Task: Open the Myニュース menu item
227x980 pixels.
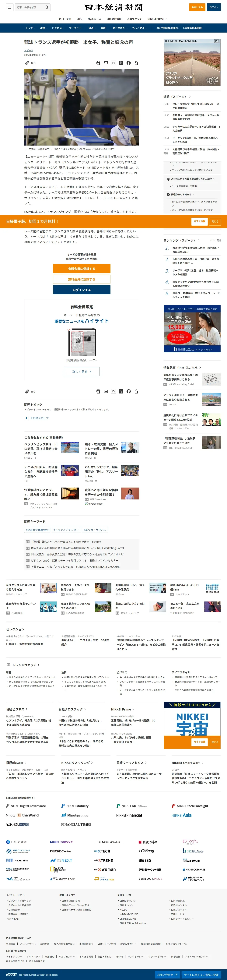Action: tap(94, 19)
